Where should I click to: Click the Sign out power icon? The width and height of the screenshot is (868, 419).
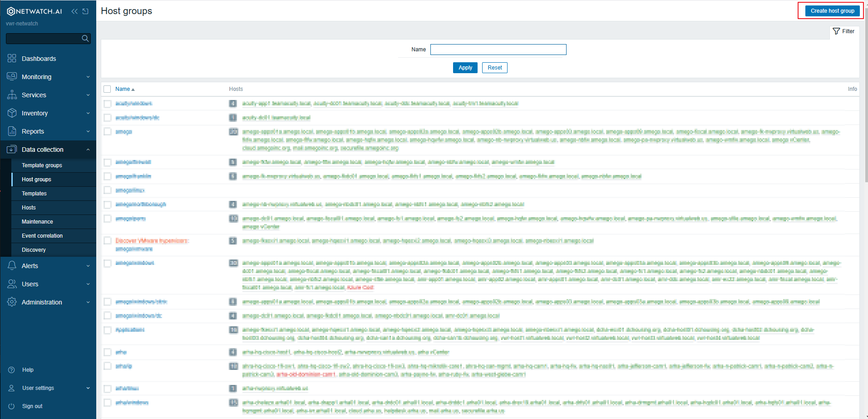(12, 406)
